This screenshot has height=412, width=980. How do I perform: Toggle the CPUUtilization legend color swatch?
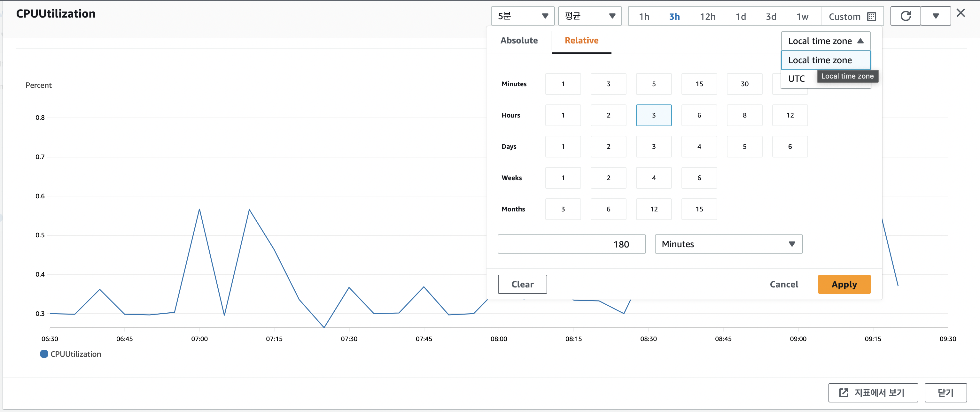tap(44, 354)
